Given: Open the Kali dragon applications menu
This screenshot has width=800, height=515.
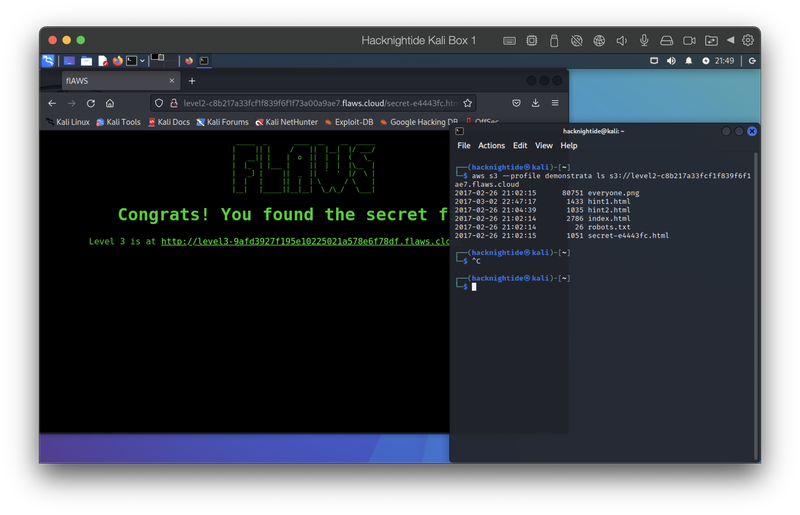Looking at the screenshot, I should pos(48,61).
